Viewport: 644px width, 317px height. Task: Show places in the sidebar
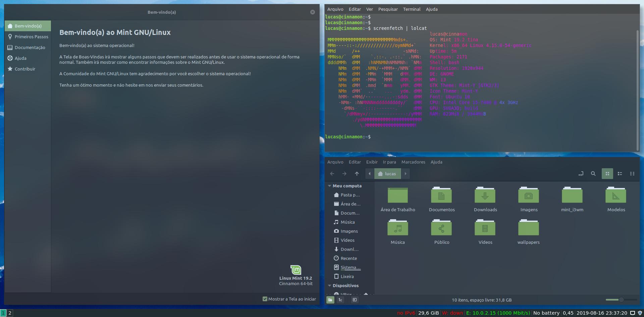330,300
